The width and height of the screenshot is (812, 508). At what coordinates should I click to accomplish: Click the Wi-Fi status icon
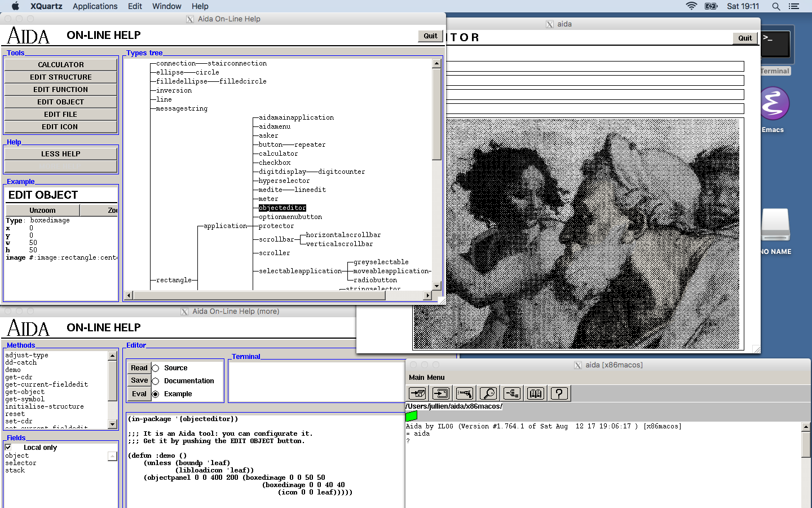pyautogui.click(x=691, y=6)
